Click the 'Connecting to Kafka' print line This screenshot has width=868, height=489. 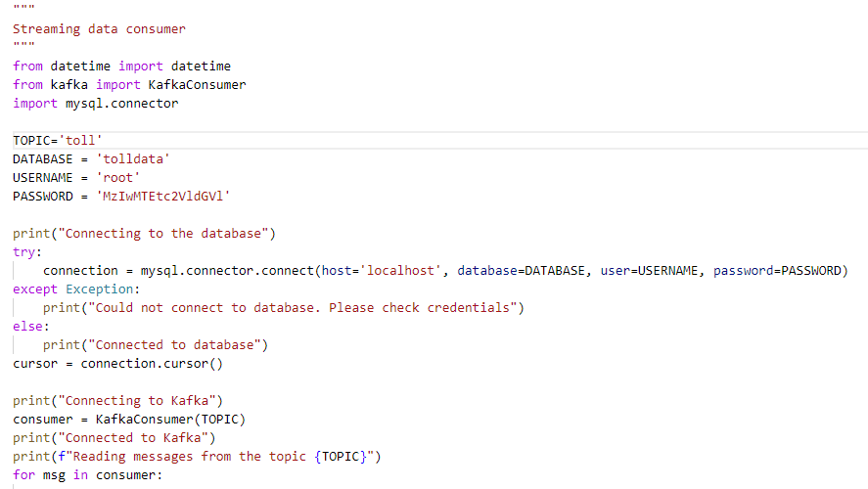[x=117, y=401]
